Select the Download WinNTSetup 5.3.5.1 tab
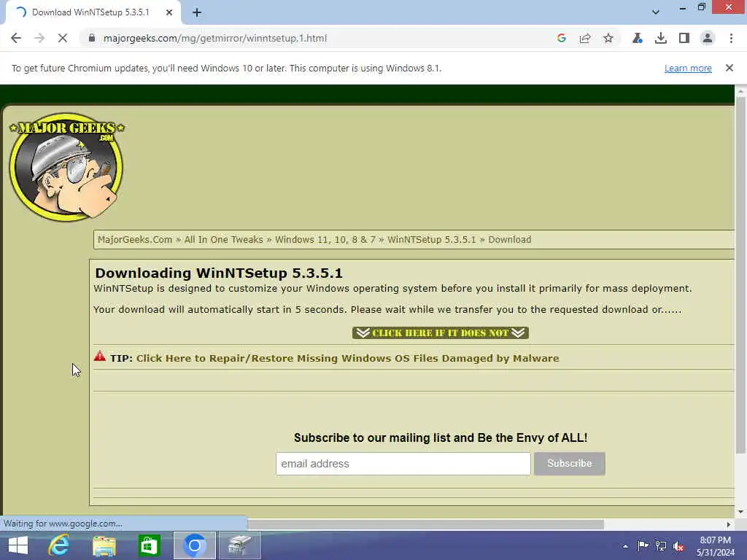 90,12
